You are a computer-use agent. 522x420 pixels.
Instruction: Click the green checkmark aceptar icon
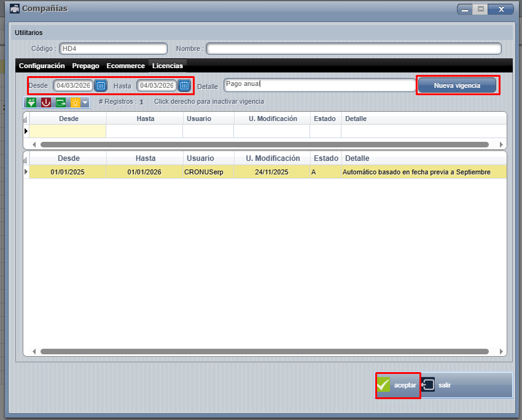pos(384,385)
